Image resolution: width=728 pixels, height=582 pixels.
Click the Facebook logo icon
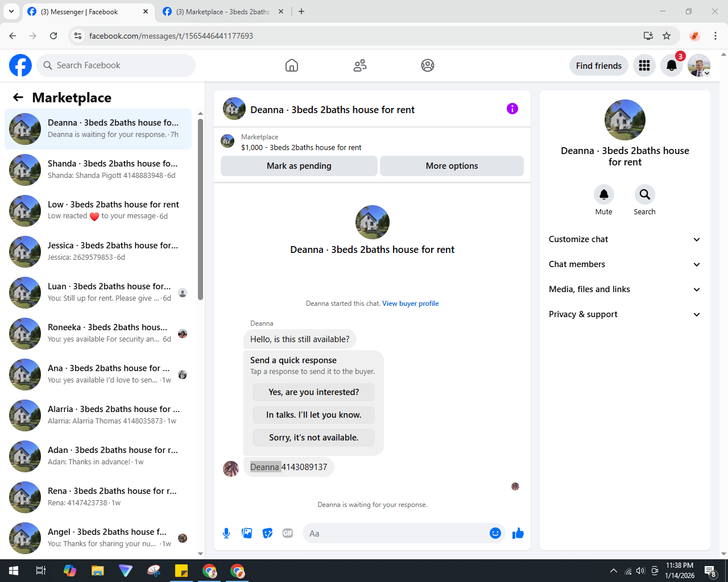(20, 65)
